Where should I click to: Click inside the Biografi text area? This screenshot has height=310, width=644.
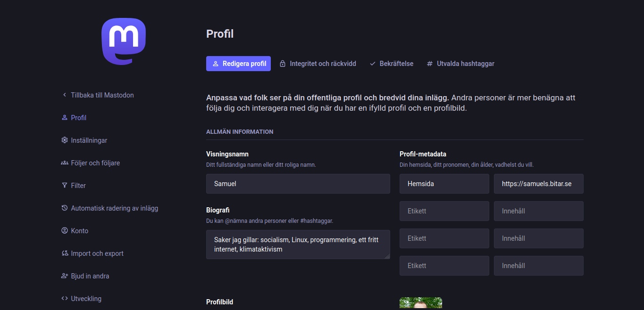click(298, 244)
